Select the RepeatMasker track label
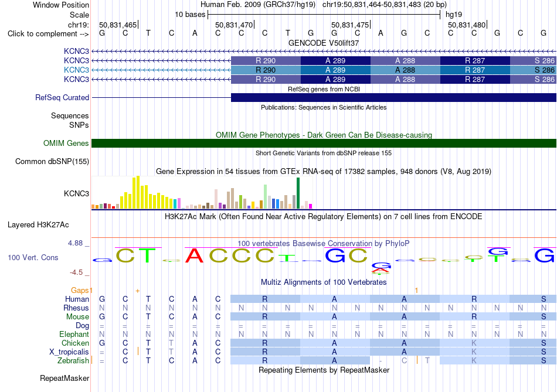 [64, 378]
